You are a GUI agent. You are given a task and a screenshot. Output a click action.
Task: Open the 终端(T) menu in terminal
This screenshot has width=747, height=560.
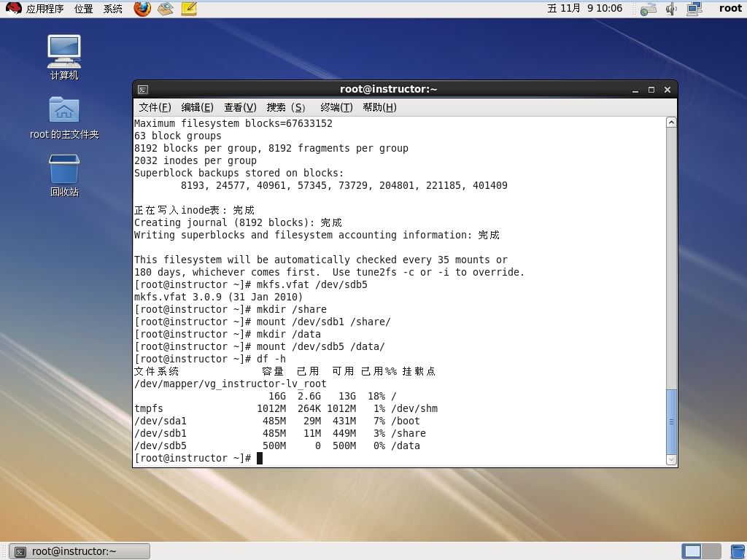pos(336,107)
